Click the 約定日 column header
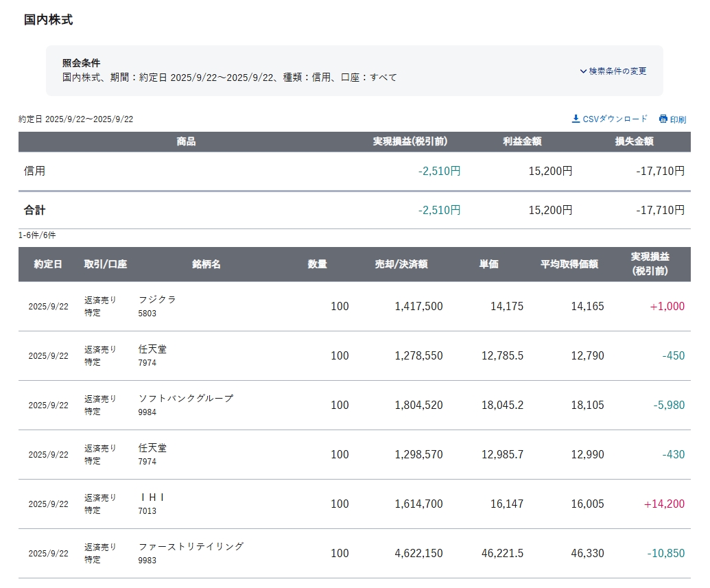Viewport: 710px width, 588px height. (x=48, y=264)
